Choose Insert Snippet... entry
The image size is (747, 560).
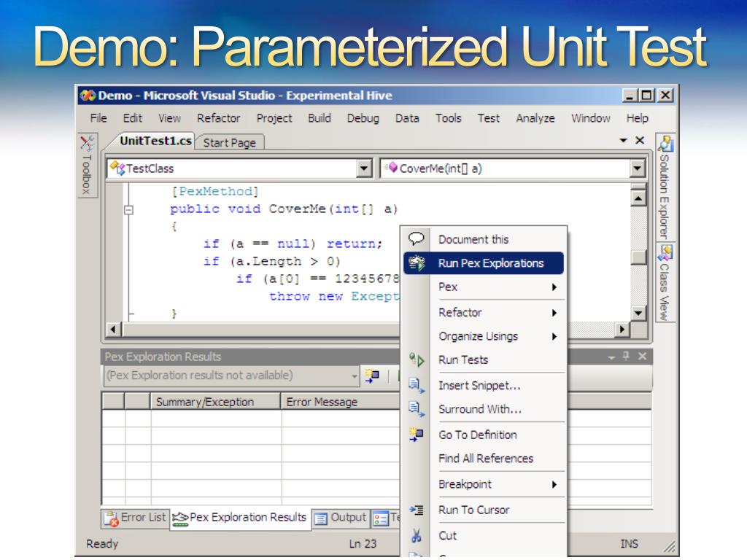pos(484,386)
